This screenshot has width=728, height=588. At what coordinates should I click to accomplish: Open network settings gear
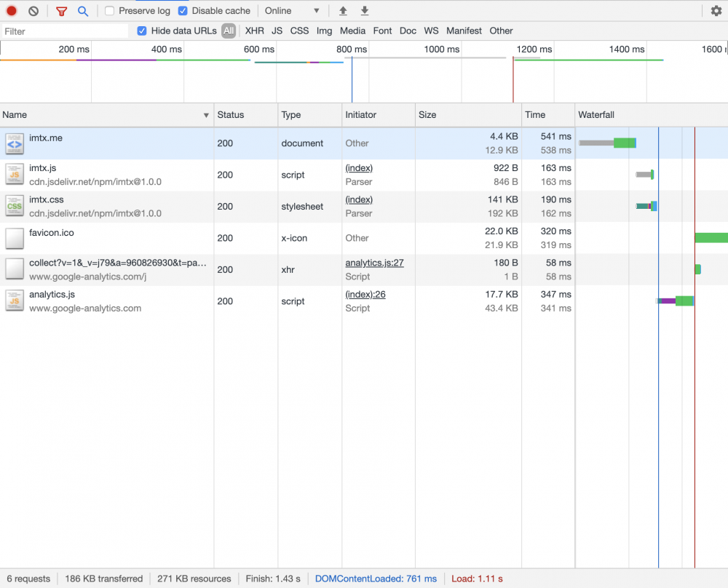point(716,11)
